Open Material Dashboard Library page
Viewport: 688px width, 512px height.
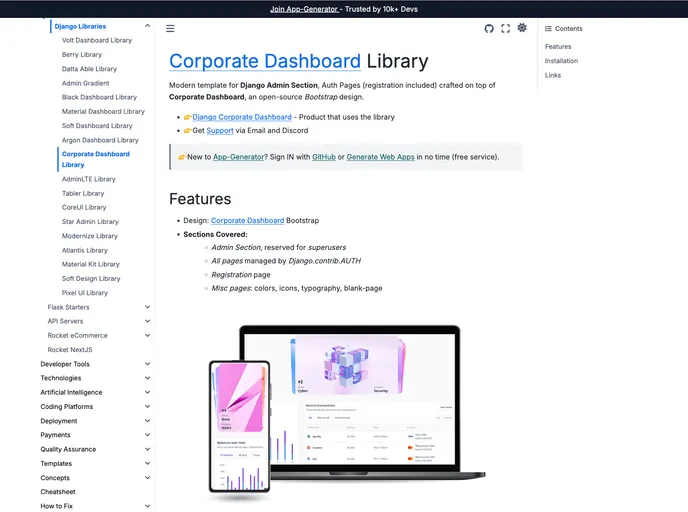pos(103,111)
